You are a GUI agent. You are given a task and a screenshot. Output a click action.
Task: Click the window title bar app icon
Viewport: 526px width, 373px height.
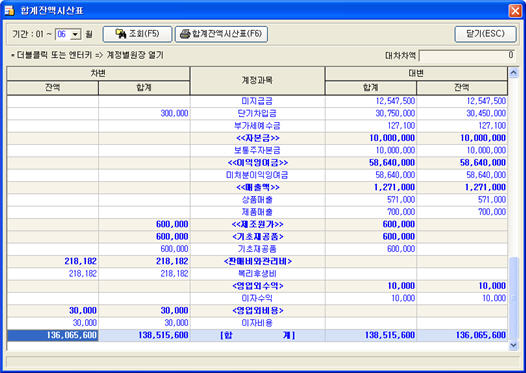[x=9, y=11]
